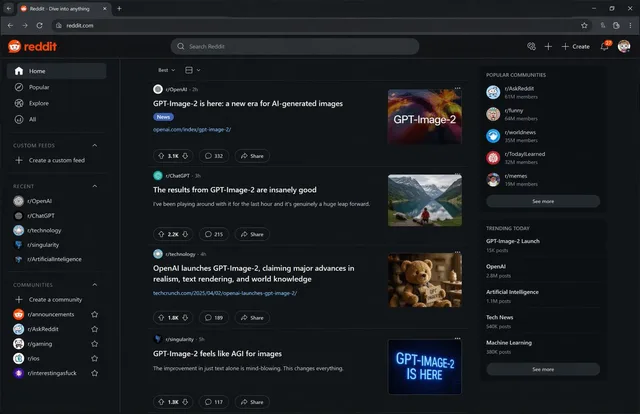This screenshot has width=640, height=414.
Task: Bookmark this page with the star icon
Action: (x=584, y=25)
